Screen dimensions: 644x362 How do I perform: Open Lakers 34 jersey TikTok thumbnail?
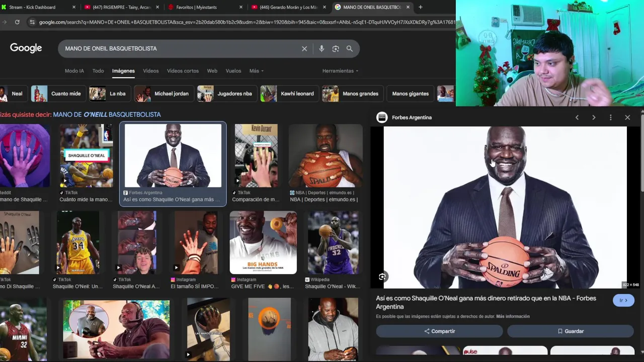click(78, 242)
